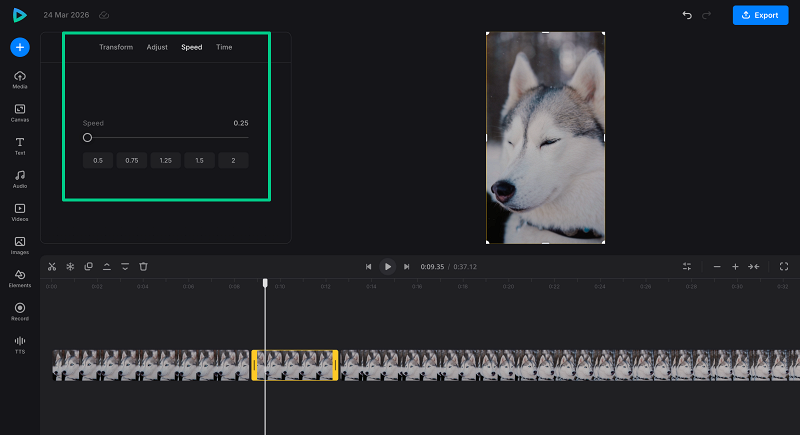
Task: Click the timeline playhead handle
Action: point(265,283)
